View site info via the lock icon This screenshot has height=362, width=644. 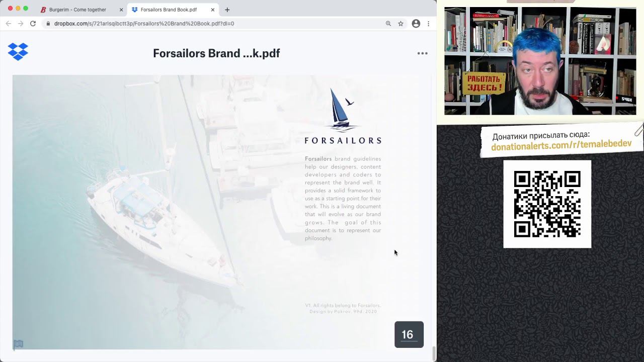tap(48, 24)
